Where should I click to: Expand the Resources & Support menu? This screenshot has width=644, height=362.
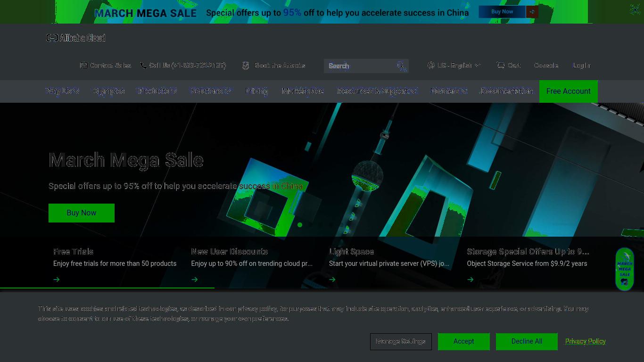[377, 91]
